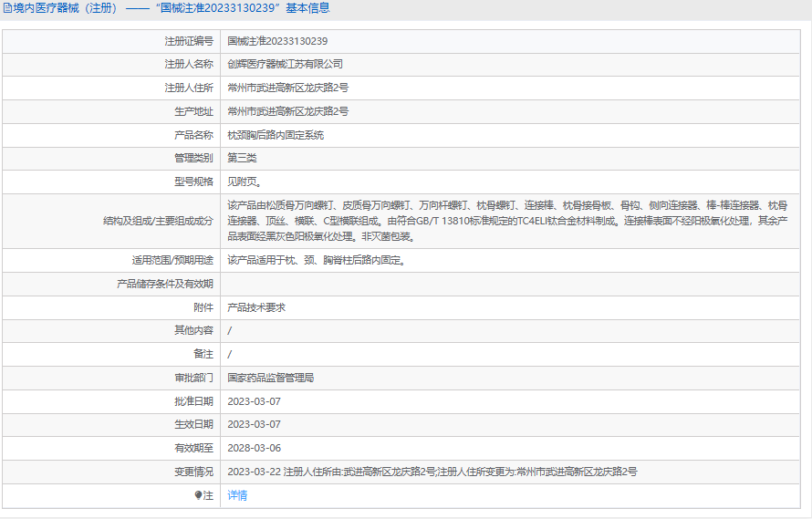Click the 附件 label

coord(203,307)
